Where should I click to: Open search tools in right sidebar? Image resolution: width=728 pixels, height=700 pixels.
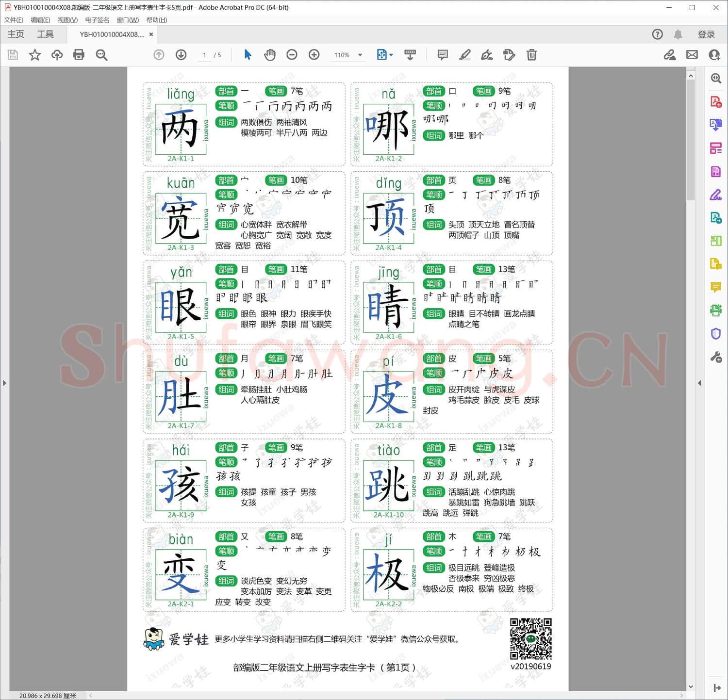(716, 78)
